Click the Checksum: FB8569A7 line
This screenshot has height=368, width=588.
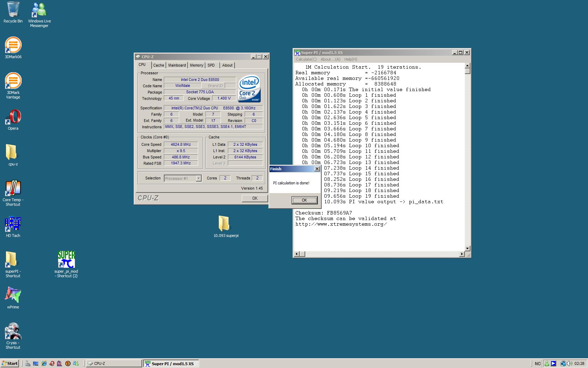click(324, 213)
